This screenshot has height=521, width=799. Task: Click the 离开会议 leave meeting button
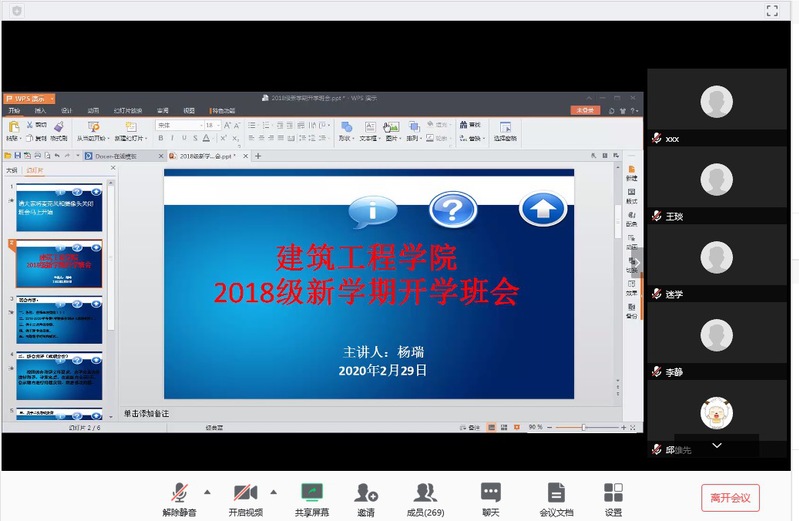click(730, 497)
